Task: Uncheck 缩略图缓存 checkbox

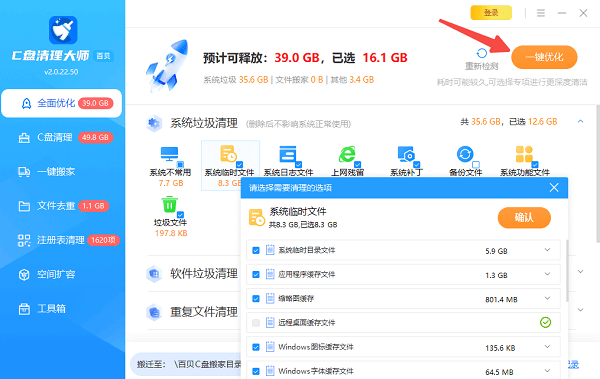Action: click(256, 299)
